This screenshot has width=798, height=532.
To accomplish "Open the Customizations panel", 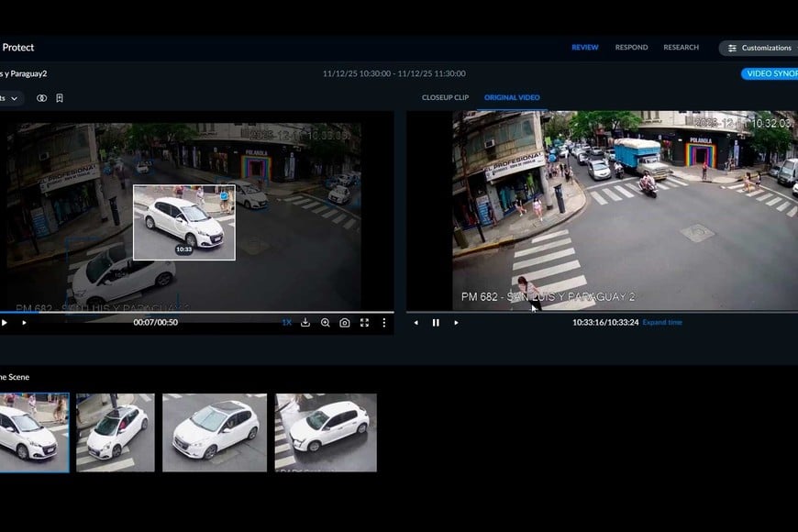I will pos(760,48).
